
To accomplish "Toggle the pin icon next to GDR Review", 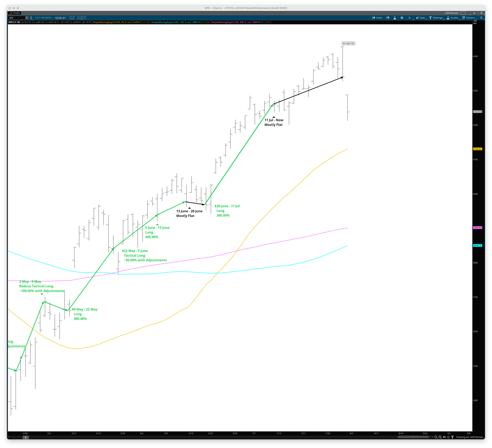I will [x=474, y=13].
